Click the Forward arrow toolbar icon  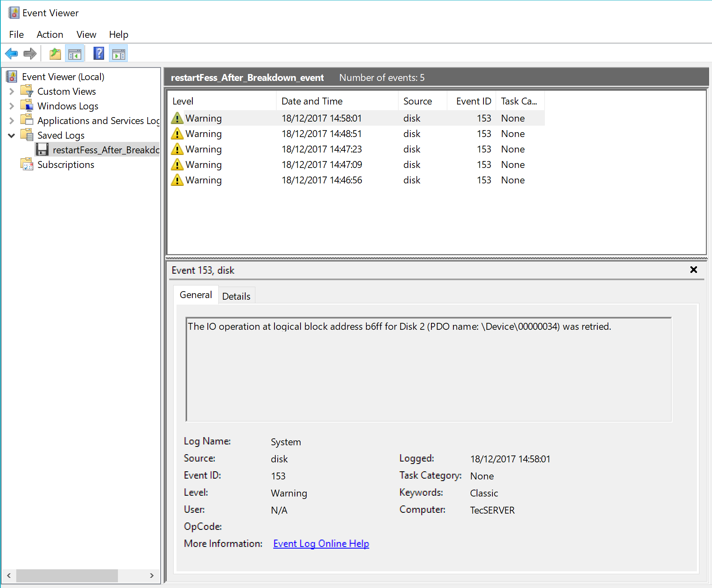click(x=30, y=54)
